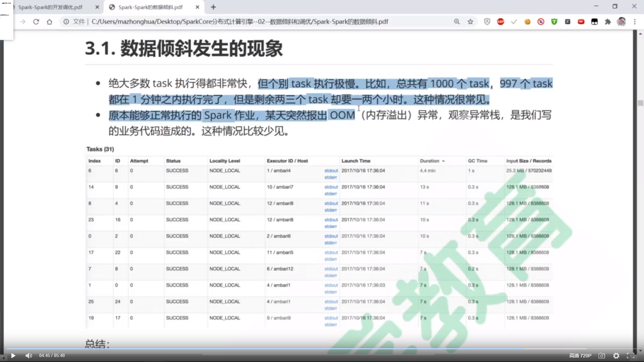Switch to Spark开发调优.pdf tab

tap(50, 7)
